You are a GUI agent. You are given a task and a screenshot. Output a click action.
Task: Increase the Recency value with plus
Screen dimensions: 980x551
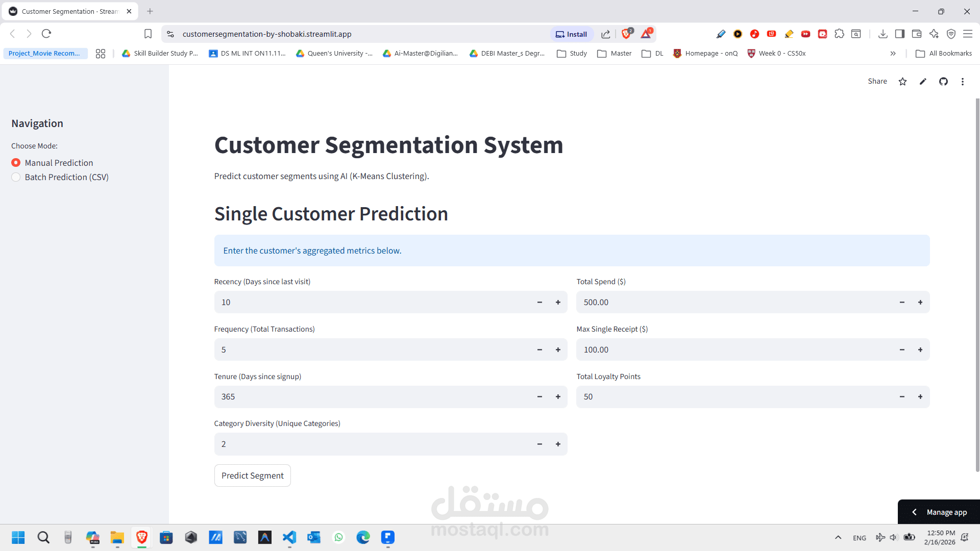click(x=558, y=303)
